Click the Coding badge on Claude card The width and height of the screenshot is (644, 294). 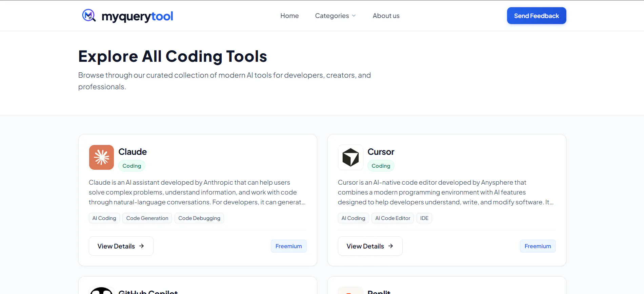click(x=132, y=166)
